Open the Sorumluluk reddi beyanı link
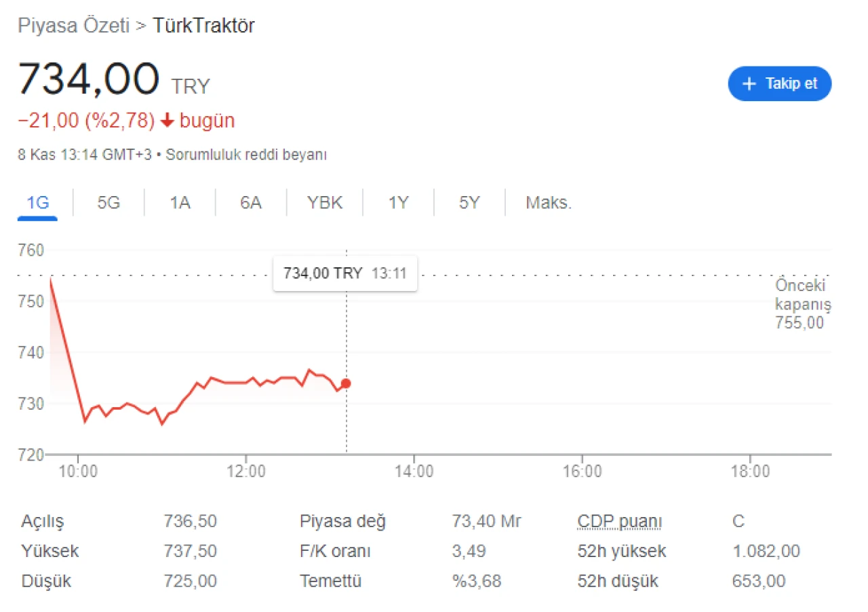 tap(246, 155)
